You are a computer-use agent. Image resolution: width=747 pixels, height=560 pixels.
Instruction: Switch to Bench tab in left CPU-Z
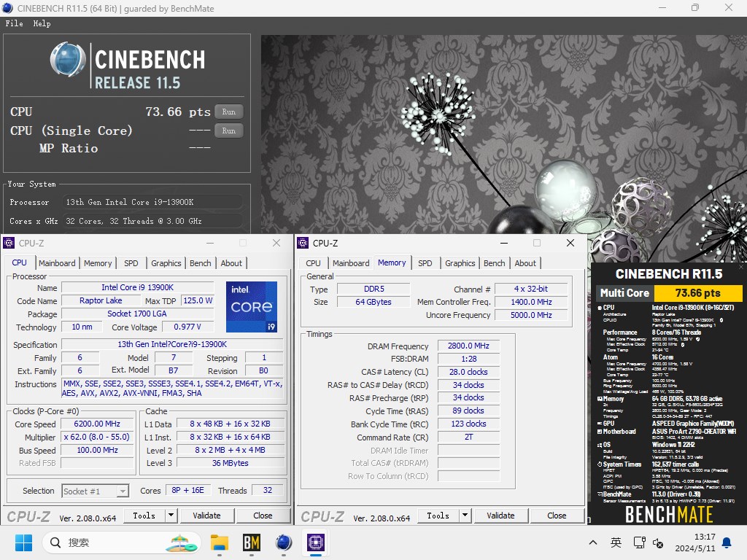click(x=200, y=263)
